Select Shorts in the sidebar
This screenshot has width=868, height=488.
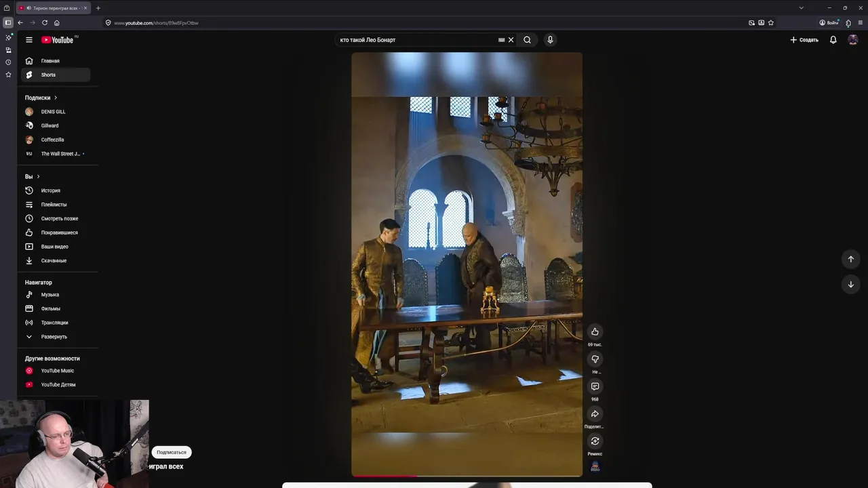(54, 75)
